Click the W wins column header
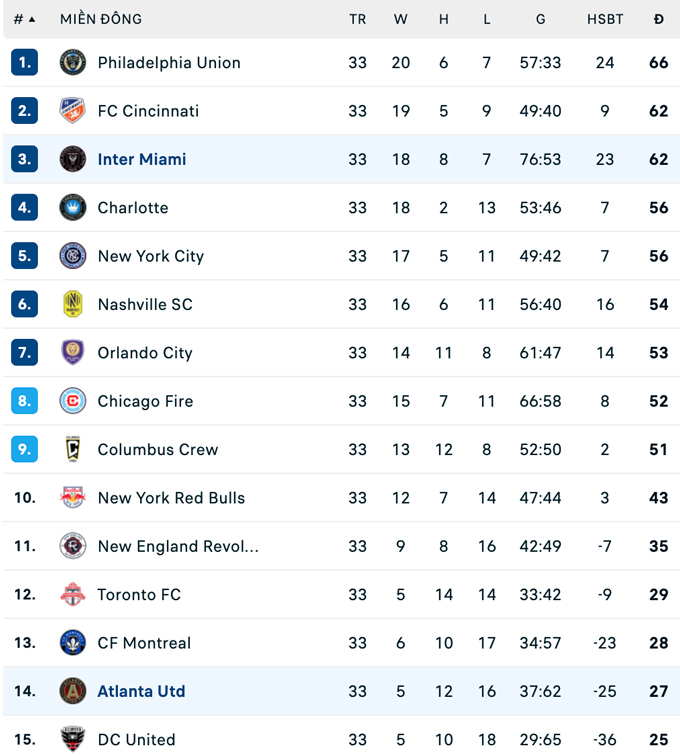 pos(401,19)
